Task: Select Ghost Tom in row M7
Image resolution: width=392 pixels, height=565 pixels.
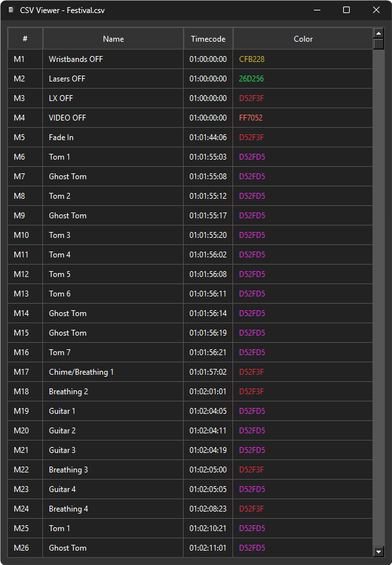Action: click(x=113, y=176)
